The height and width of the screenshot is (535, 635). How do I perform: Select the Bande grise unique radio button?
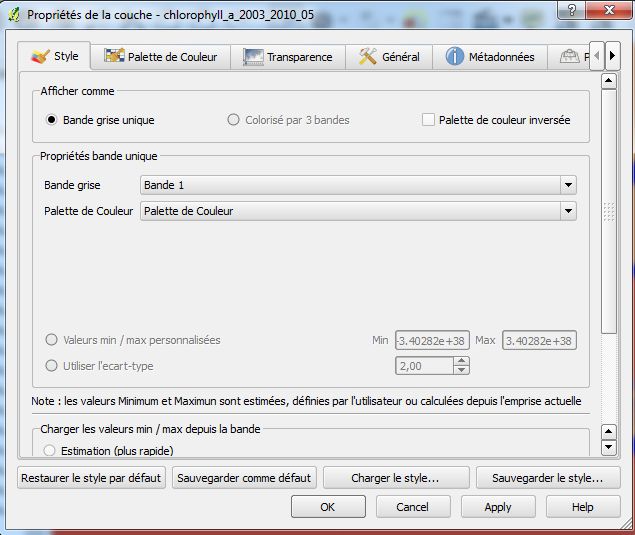coord(52,120)
